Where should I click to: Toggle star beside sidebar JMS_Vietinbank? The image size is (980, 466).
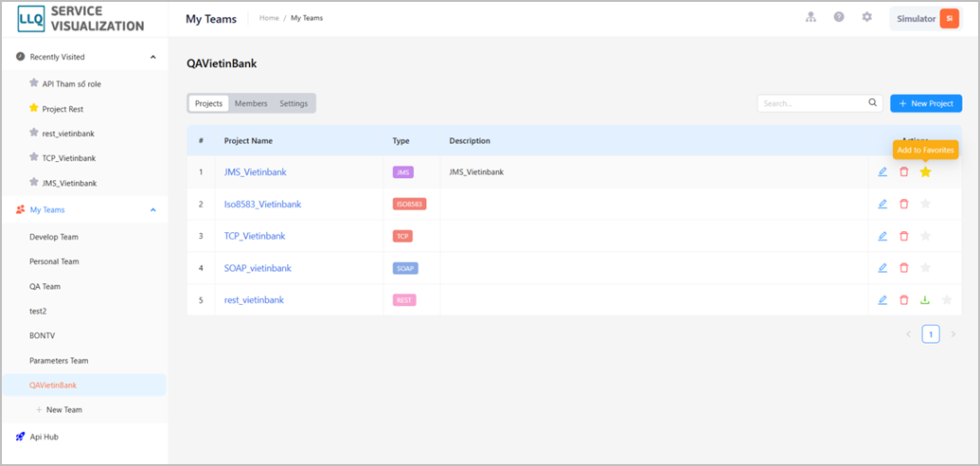(x=34, y=183)
